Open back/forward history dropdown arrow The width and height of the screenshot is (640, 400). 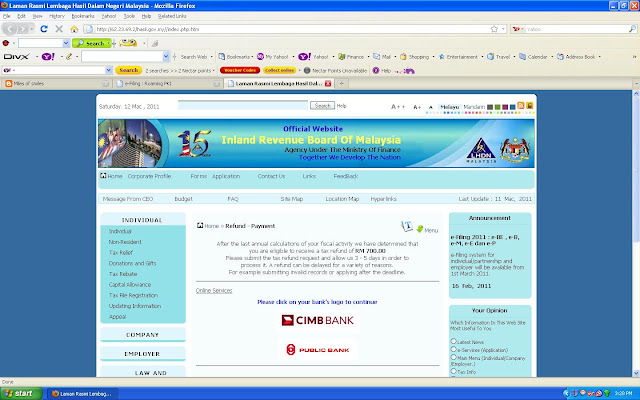pos(32,29)
